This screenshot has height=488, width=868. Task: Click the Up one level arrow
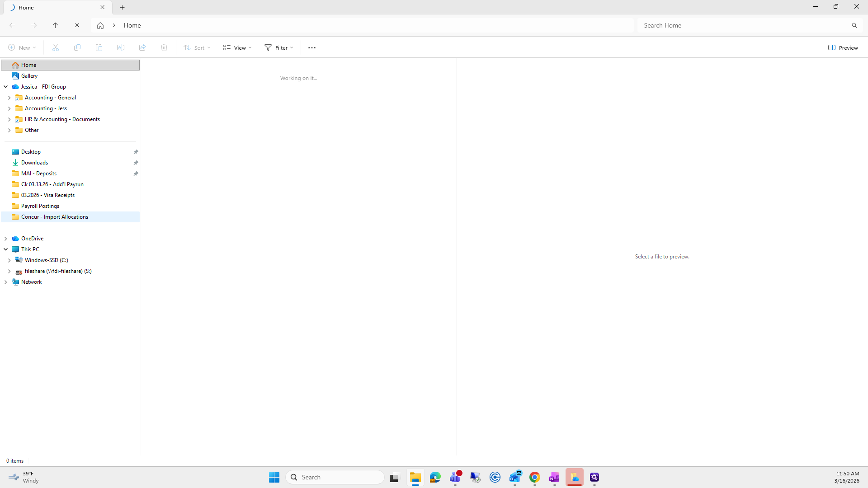pyautogui.click(x=55, y=25)
